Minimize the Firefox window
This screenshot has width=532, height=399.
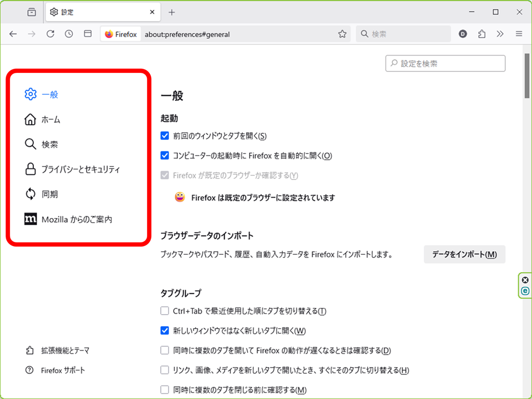tap(472, 12)
